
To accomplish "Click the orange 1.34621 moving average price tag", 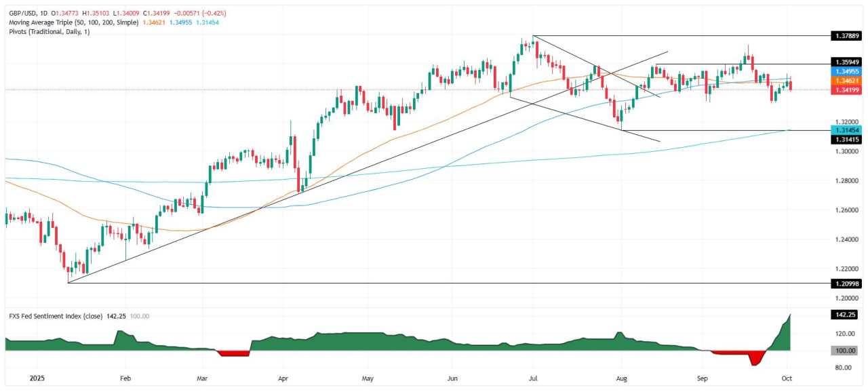I will pyautogui.click(x=848, y=80).
